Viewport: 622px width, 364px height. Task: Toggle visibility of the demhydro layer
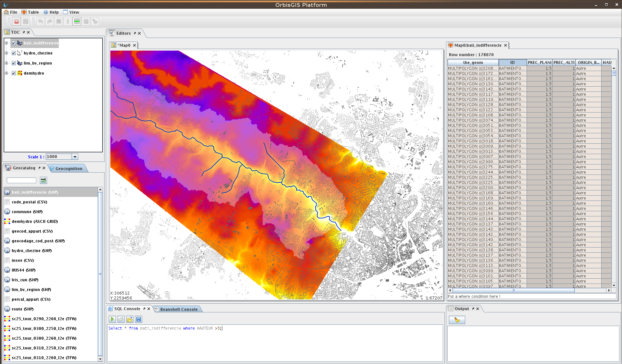tap(14, 73)
